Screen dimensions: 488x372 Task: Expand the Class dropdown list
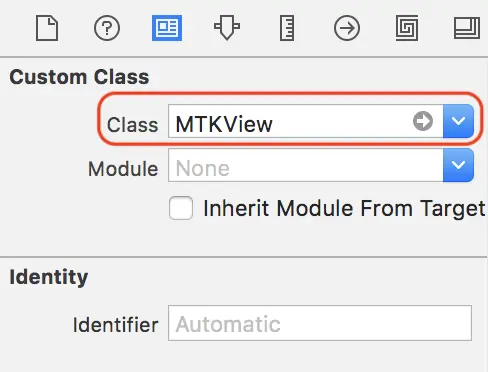[x=458, y=121]
